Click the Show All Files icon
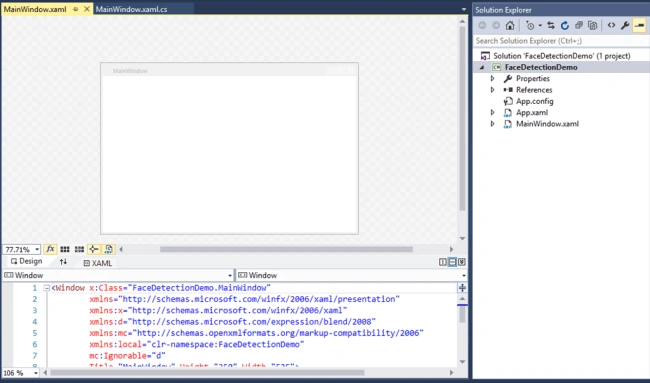Viewport: 650px width, 383px height. pos(593,26)
